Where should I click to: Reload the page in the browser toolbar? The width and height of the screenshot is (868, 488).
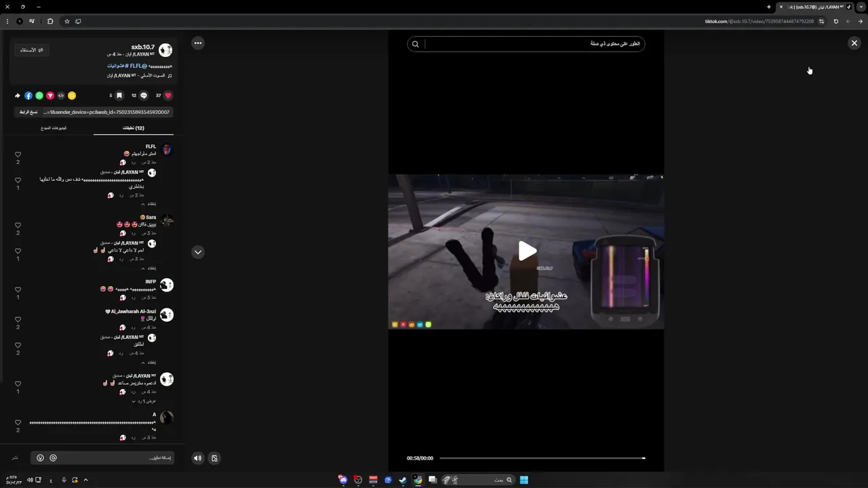835,21
